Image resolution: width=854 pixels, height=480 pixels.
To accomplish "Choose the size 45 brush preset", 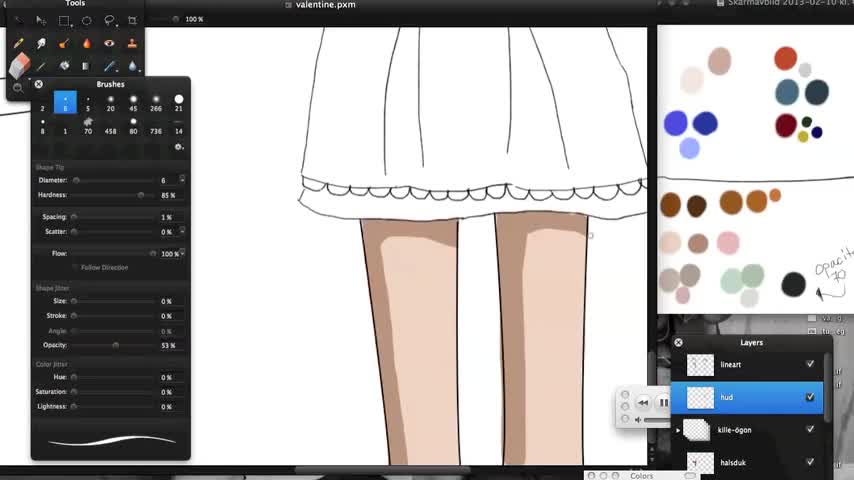I will coord(133,102).
